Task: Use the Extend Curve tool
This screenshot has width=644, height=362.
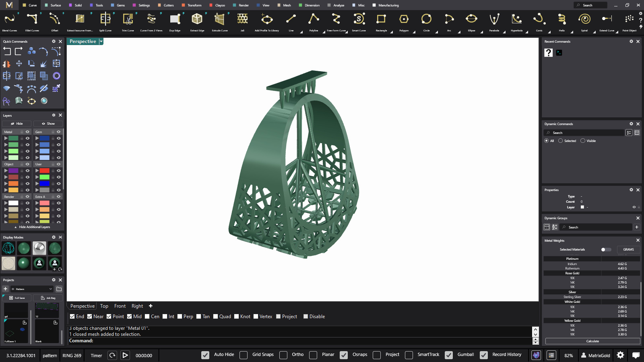Action: [x=607, y=22]
